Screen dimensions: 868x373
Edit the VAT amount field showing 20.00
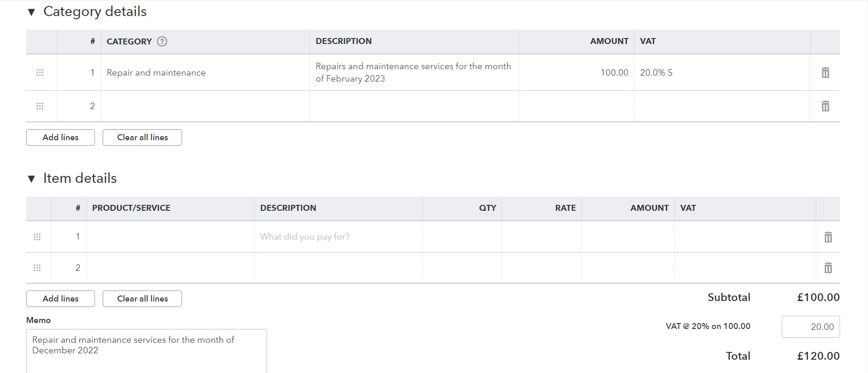coord(810,327)
